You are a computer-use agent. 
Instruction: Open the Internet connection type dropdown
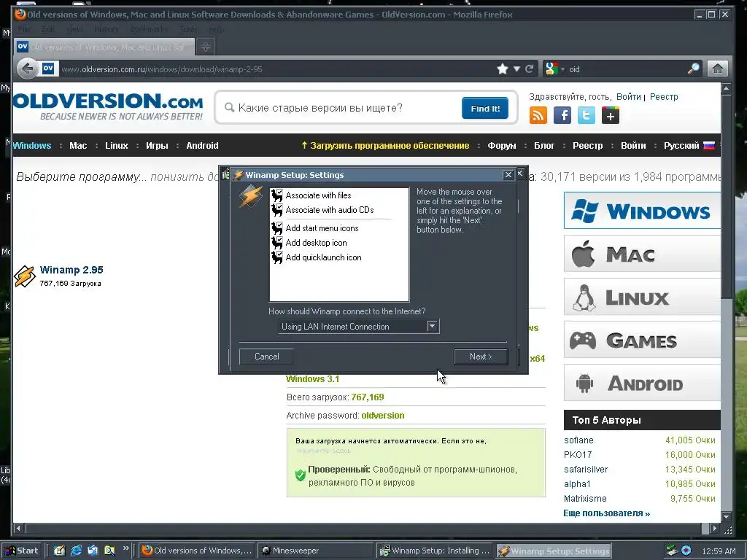[432, 326]
